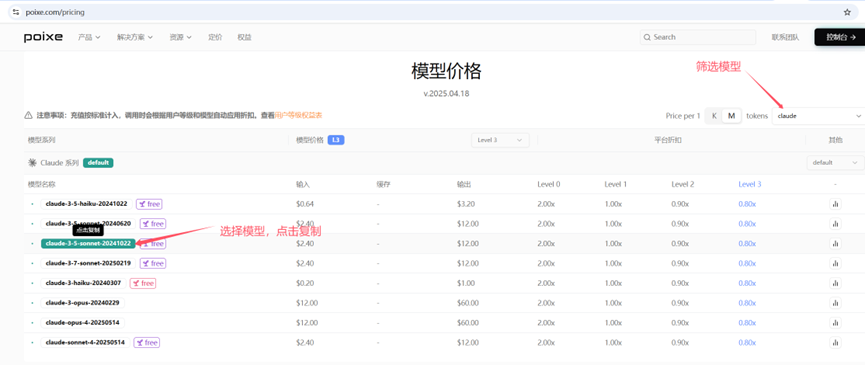The image size is (865, 365).
Task: Click free tag on claude-3-5-haiku-20241022
Action: point(149,204)
